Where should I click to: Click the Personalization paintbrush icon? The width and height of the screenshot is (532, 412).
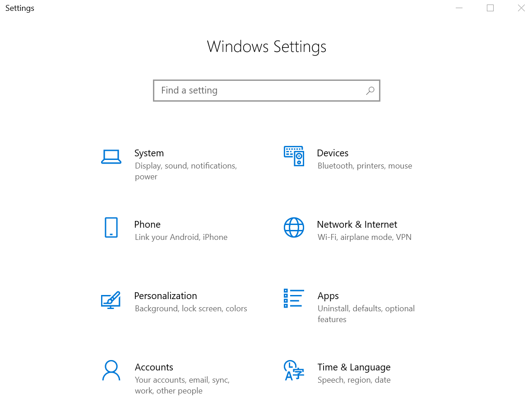(x=111, y=300)
